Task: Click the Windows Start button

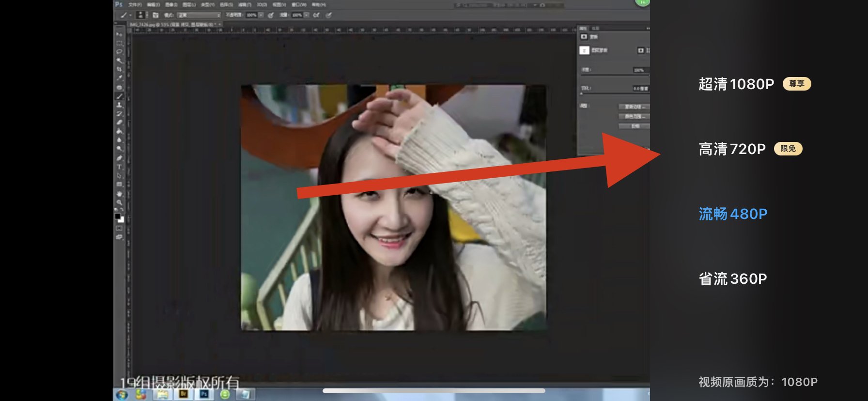Action: point(122,395)
